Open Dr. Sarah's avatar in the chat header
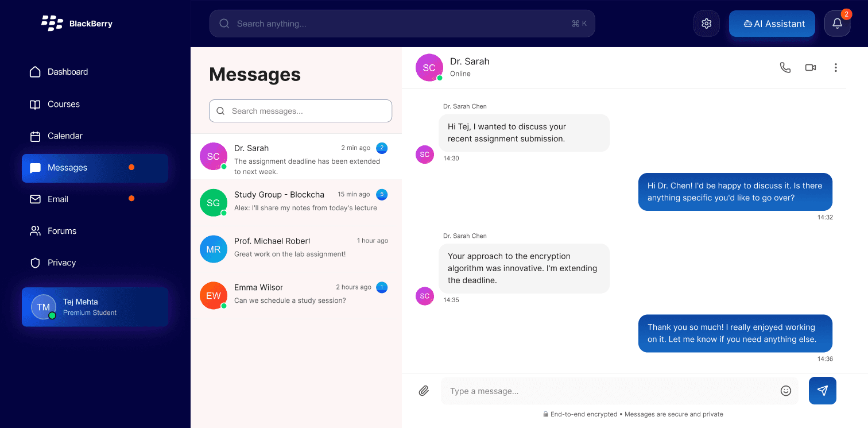The height and width of the screenshot is (428, 868). tap(429, 67)
